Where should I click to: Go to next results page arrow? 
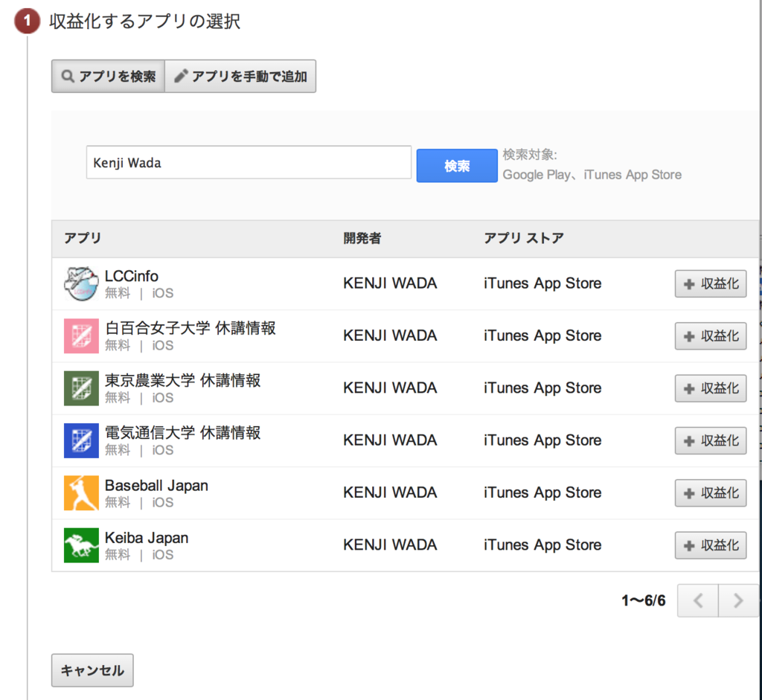pos(738,601)
